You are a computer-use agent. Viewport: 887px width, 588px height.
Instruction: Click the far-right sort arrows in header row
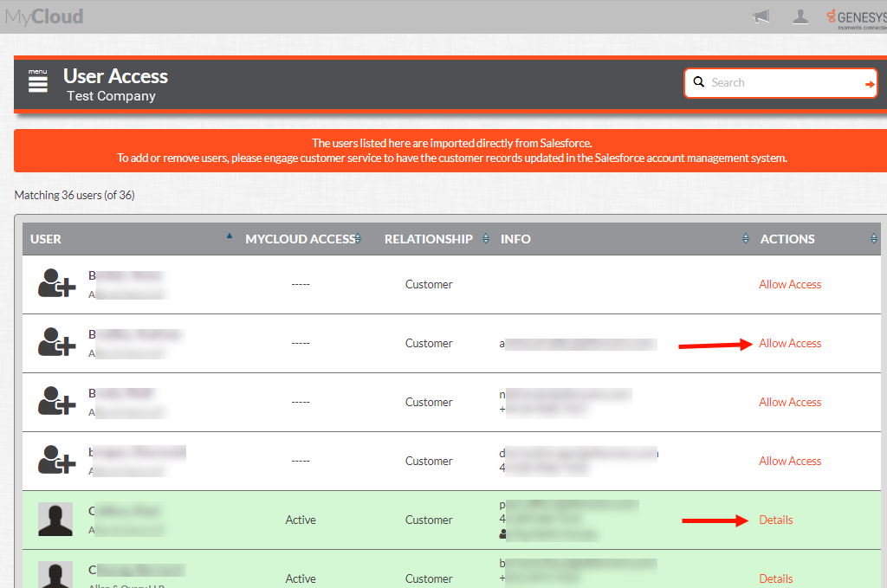[873, 238]
